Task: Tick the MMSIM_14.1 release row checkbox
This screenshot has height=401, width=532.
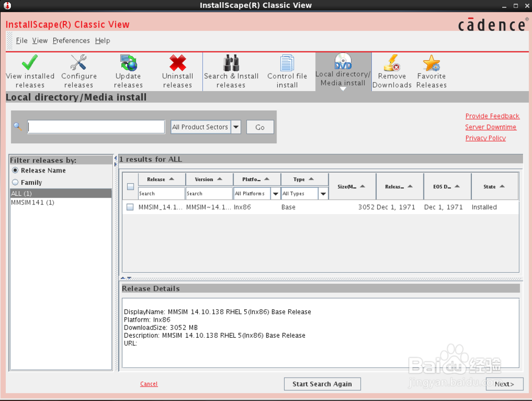Action: click(x=130, y=207)
